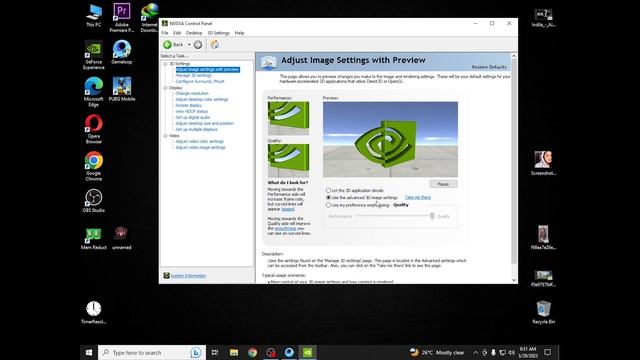Screen dimensions: 640x360
Task: Click Restore Defaults link
Action: coord(489,67)
